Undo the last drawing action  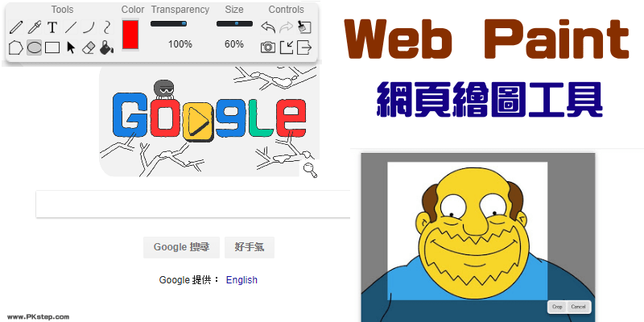[268, 27]
